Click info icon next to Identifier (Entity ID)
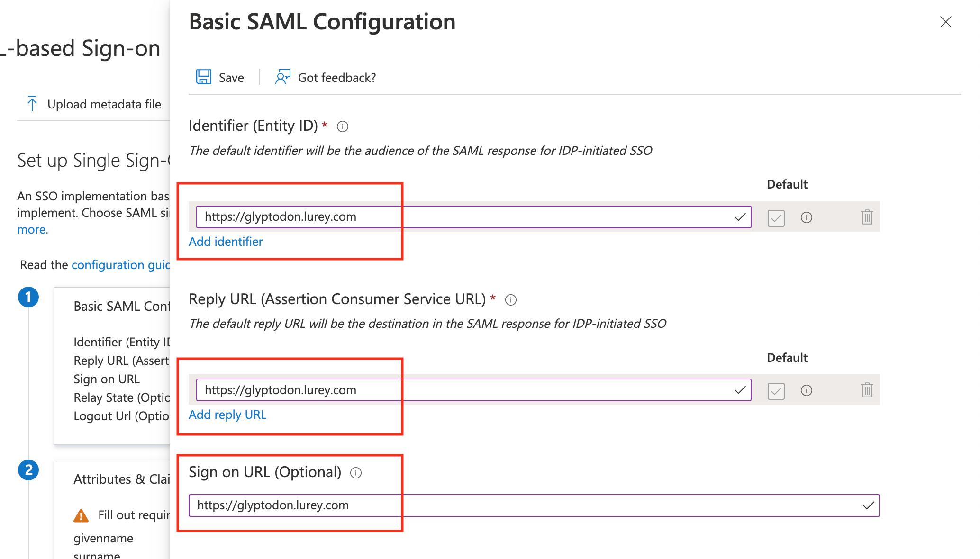980x559 pixels. [x=343, y=126]
